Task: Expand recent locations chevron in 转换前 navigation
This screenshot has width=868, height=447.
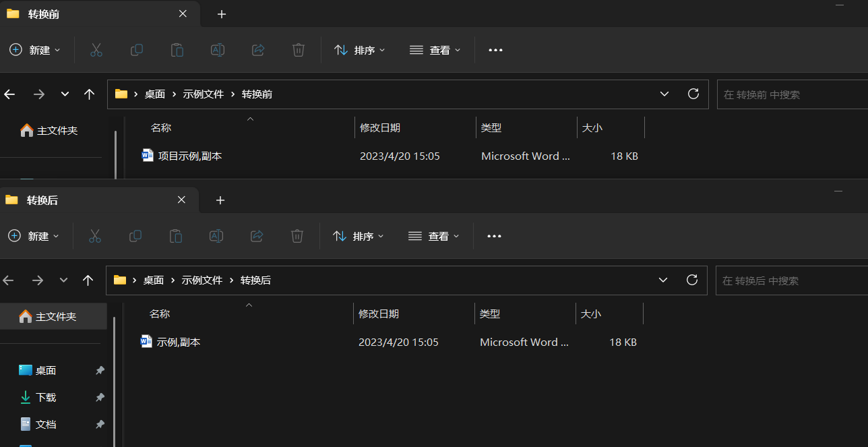Action: click(x=65, y=94)
